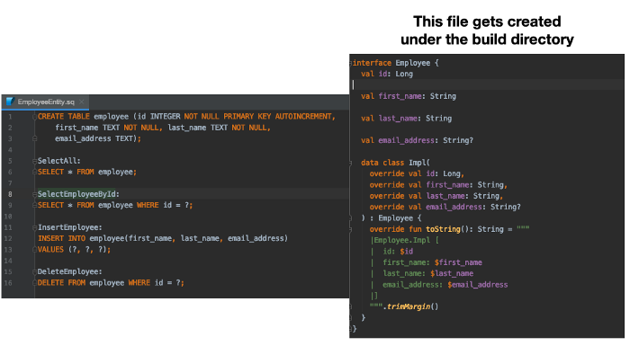This screenshot has width=630, height=364.
Task: Collapse the InsertEmployee fold marker
Action: [34, 227]
